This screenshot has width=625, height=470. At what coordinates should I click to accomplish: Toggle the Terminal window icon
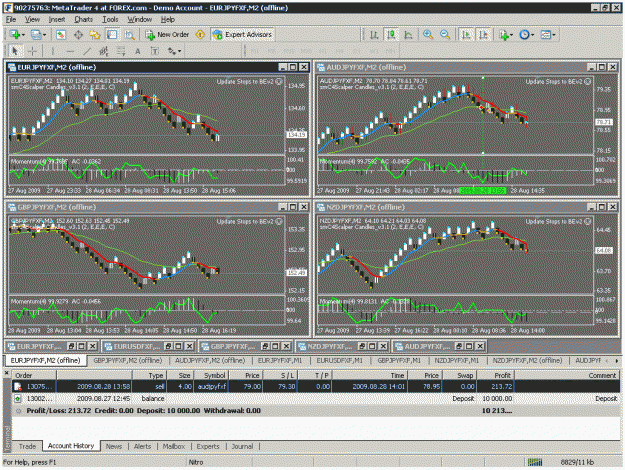coord(112,35)
